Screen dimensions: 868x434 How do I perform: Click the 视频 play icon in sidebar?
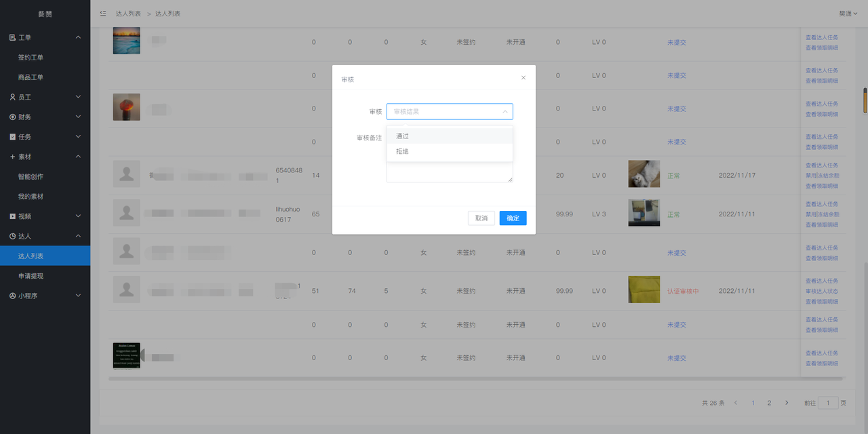[x=12, y=216]
